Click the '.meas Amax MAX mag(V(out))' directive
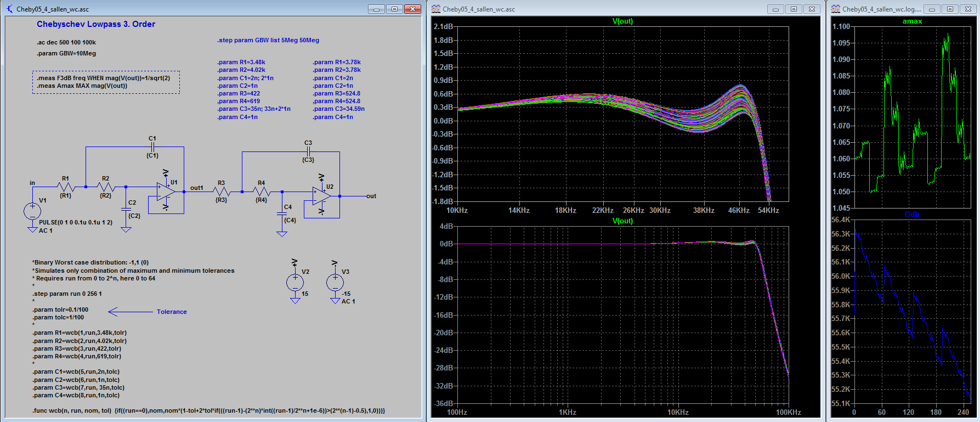This screenshot has width=980, height=422. click(82, 86)
